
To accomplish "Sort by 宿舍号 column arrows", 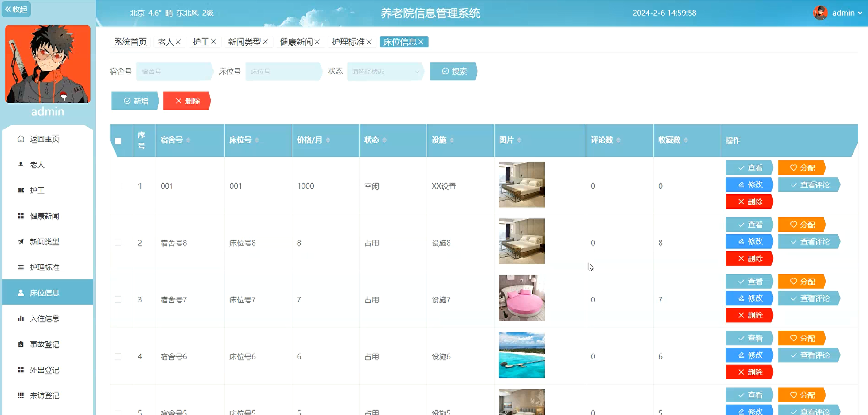I will point(188,140).
